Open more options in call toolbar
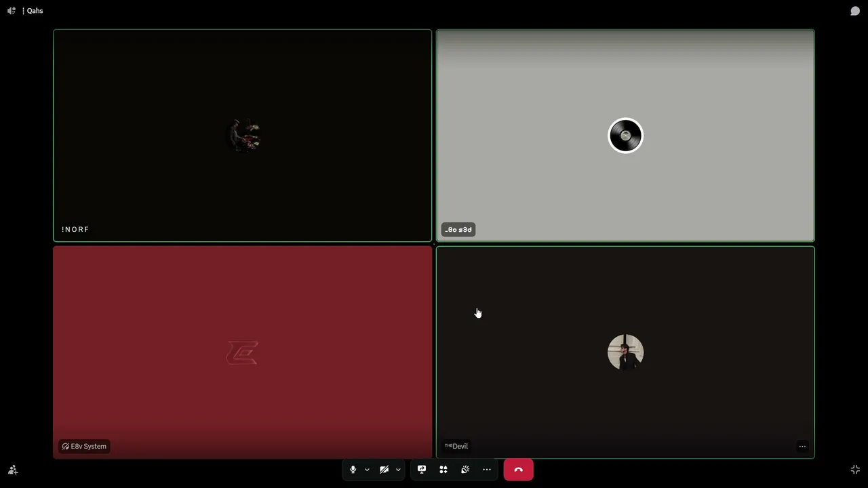 [487, 470]
